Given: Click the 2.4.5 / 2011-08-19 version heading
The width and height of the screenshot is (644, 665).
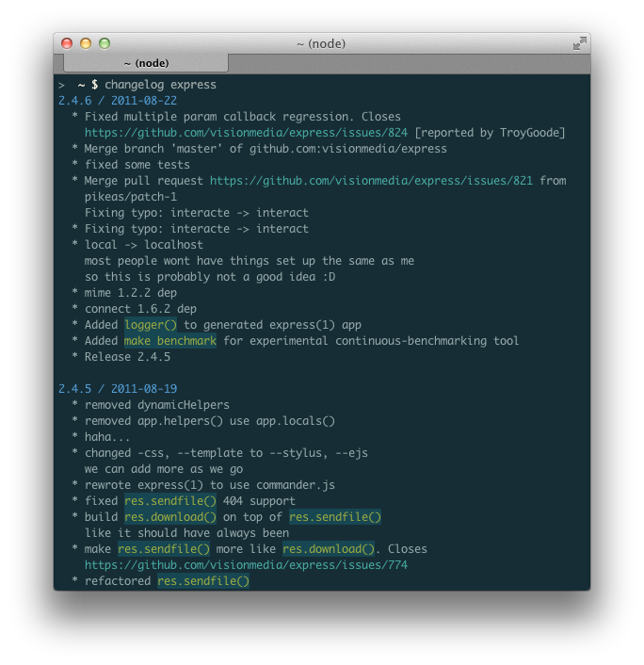Looking at the screenshot, I should pyautogui.click(x=118, y=388).
